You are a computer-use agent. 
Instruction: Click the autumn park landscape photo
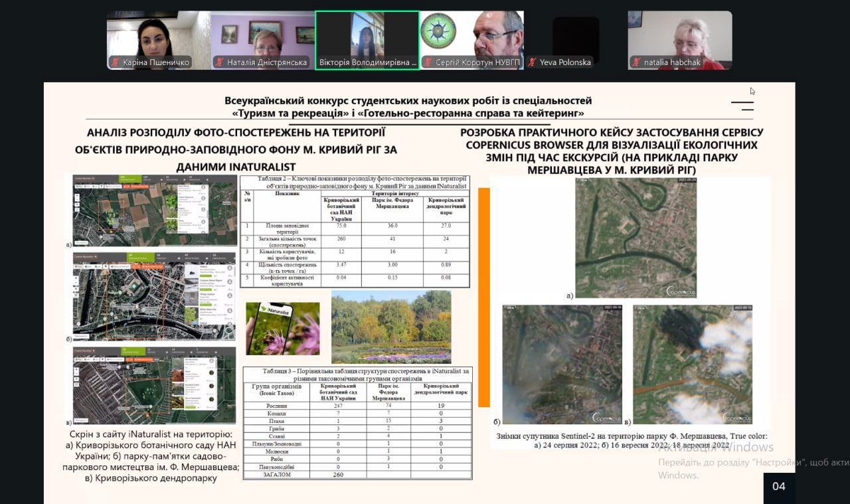pos(391,327)
